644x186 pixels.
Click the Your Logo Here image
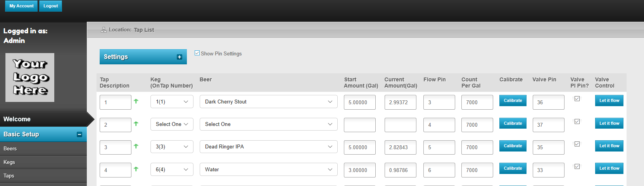(30, 77)
